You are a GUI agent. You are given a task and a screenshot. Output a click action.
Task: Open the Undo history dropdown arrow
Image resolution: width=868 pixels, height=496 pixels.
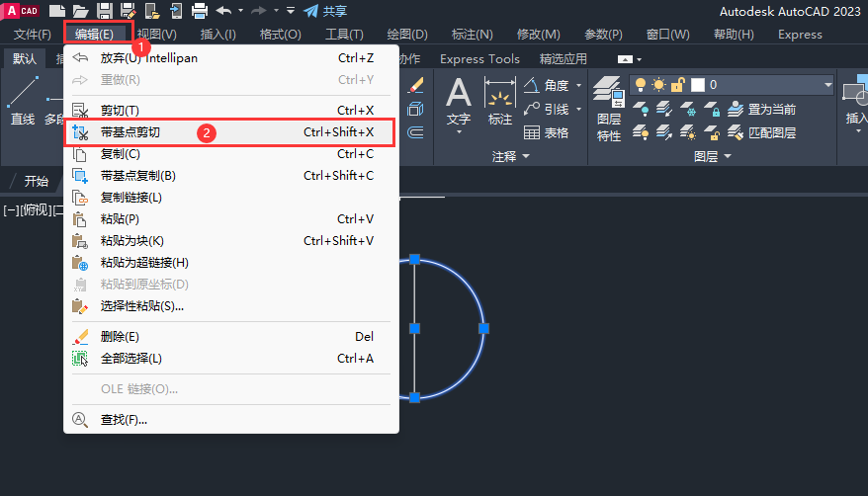(240, 11)
